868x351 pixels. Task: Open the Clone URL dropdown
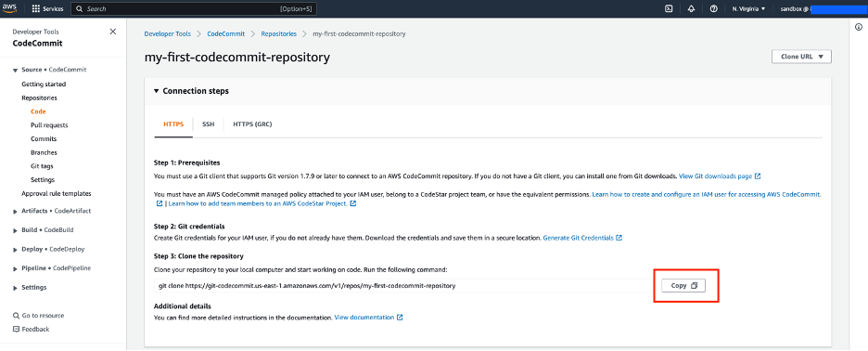(x=801, y=57)
